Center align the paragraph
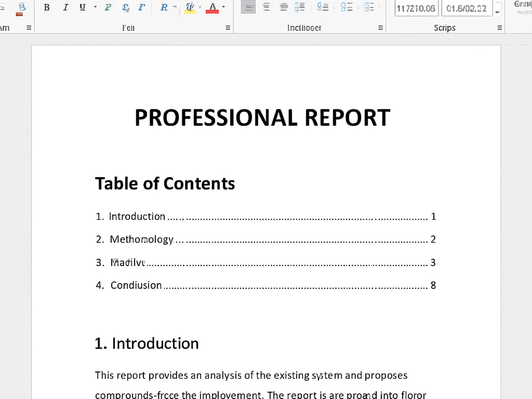This screenshot has height=399, width=532. coord(266,7)
